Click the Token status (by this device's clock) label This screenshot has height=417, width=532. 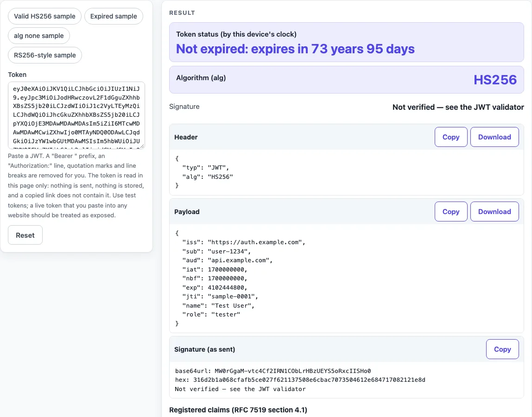click(x=236, y=34)
